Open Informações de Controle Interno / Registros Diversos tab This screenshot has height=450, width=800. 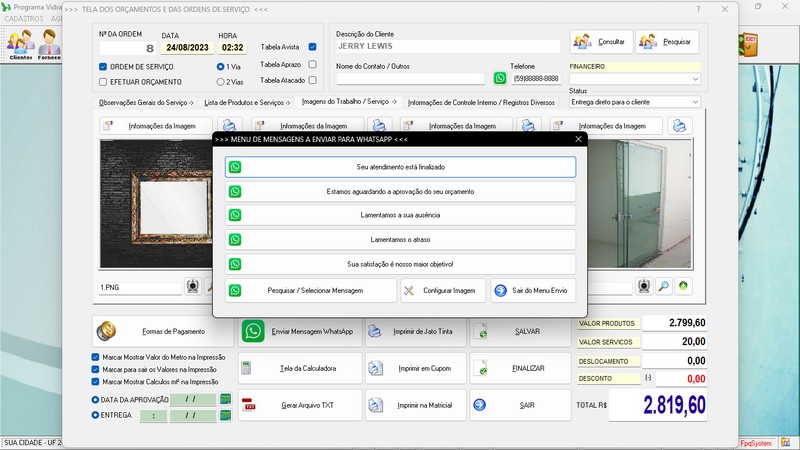[x=481, y=103]
